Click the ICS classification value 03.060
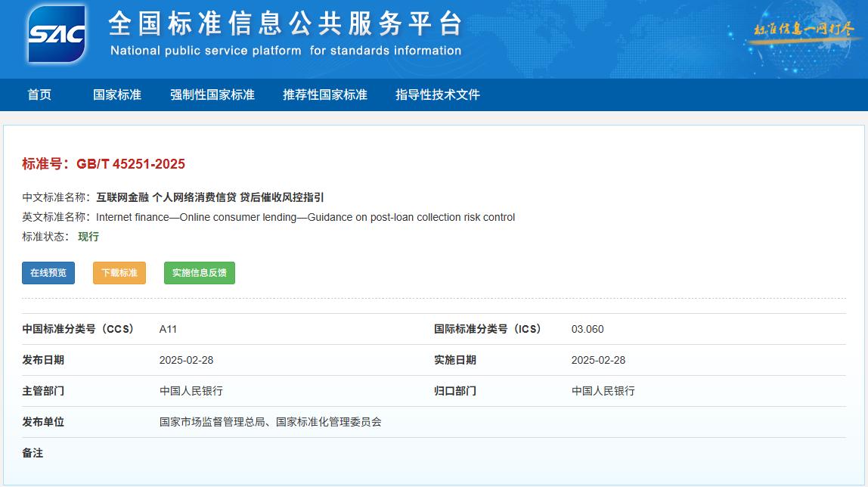868x487 pixels. coord(587,329)
